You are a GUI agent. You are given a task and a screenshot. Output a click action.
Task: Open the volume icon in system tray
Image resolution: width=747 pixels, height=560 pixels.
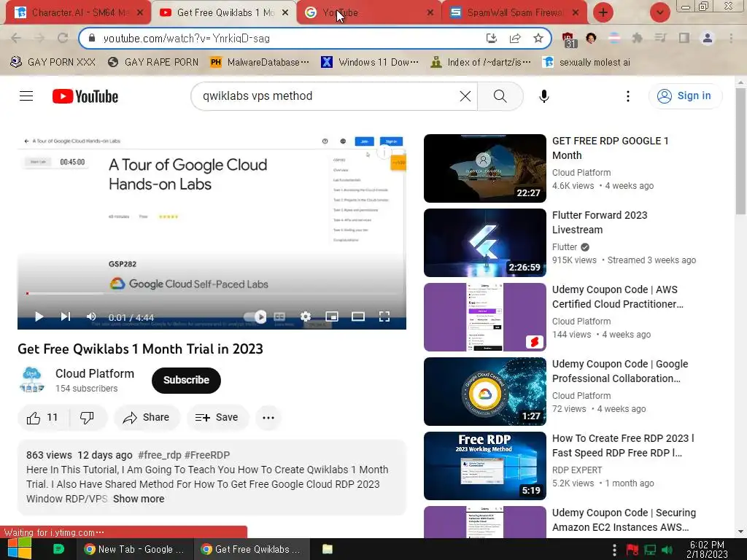pyautogui.click(x=667, y=550)
